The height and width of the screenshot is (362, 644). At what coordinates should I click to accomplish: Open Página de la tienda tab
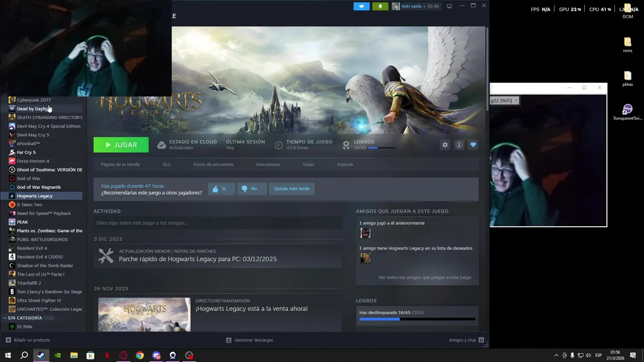click(120, 164)
